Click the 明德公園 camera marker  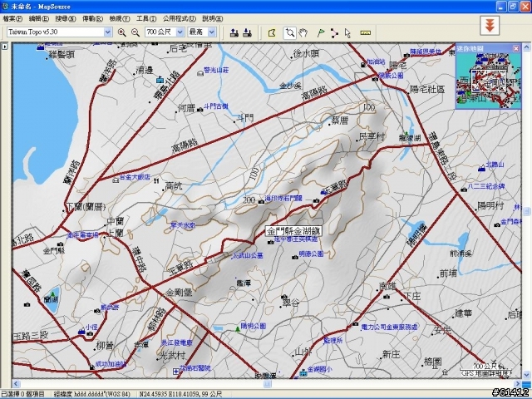[x=295, y=257]
